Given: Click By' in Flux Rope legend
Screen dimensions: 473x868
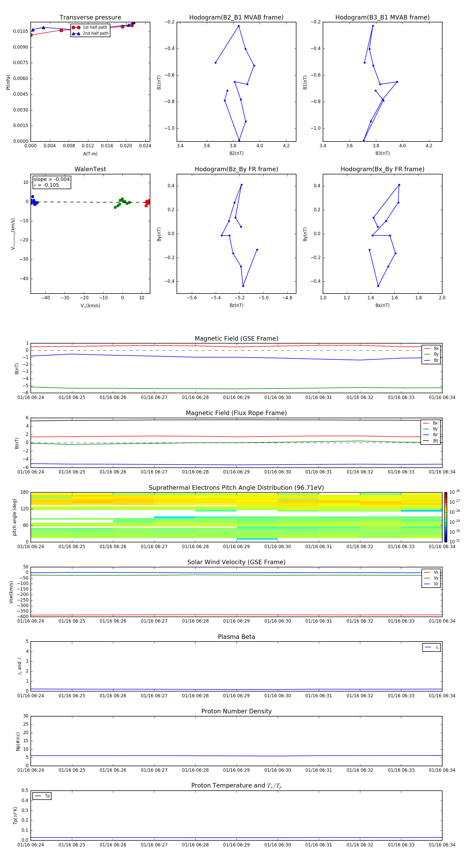Looking at the screenshot, I should 431,429.
